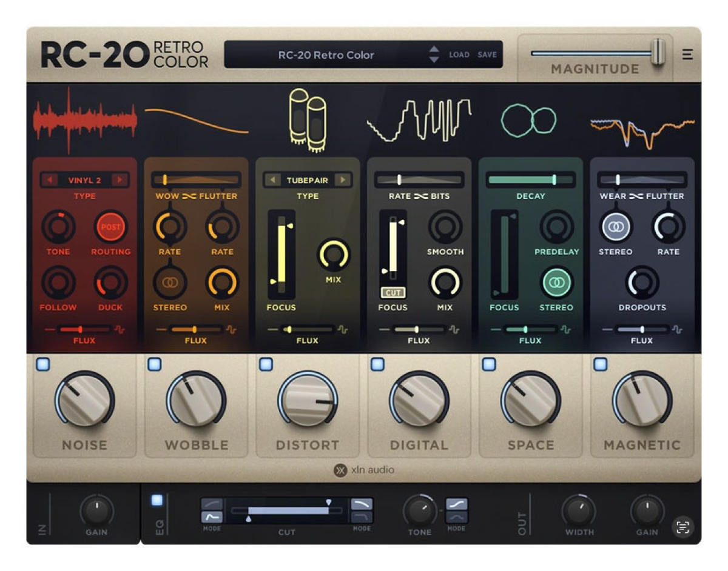This screenshot has width=728, height=571.
Task: Click the Digital SMOOTH knob
Action: [x=445, y=227]
